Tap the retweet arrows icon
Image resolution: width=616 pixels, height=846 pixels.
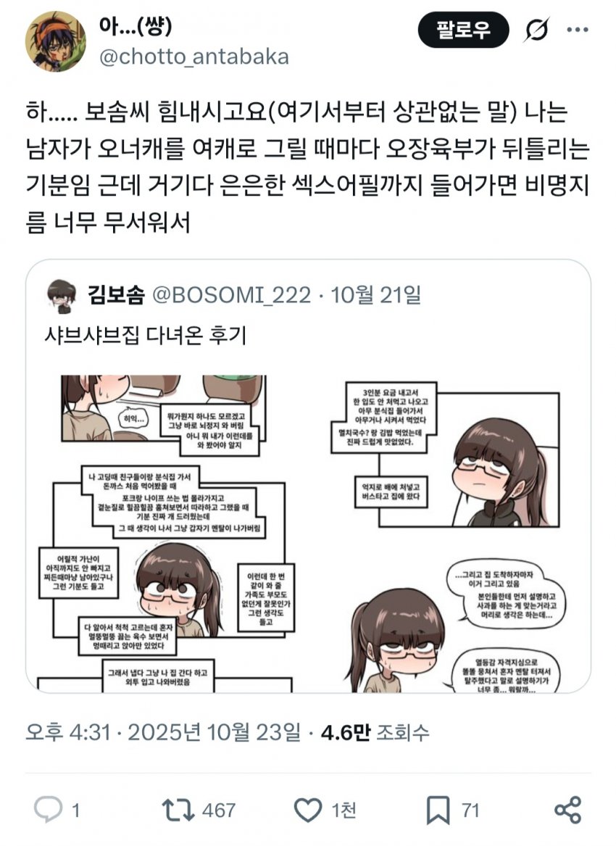tap(178, 809)
